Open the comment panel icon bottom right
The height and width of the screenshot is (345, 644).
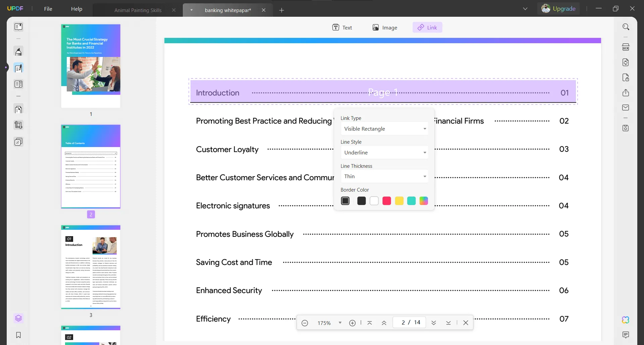pos(626,335)
